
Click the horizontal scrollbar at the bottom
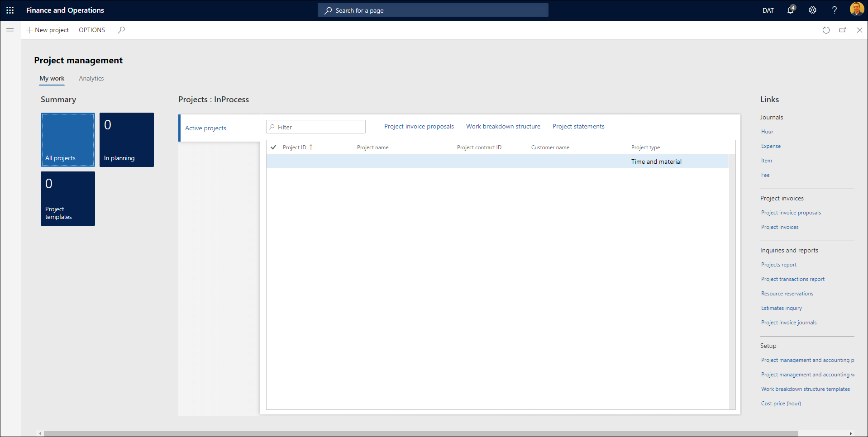click(x=421, y=433)
